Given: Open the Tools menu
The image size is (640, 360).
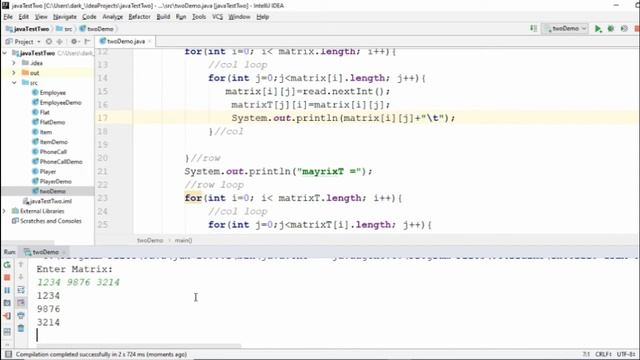Looking at the screenshot, I should point(199,17).
